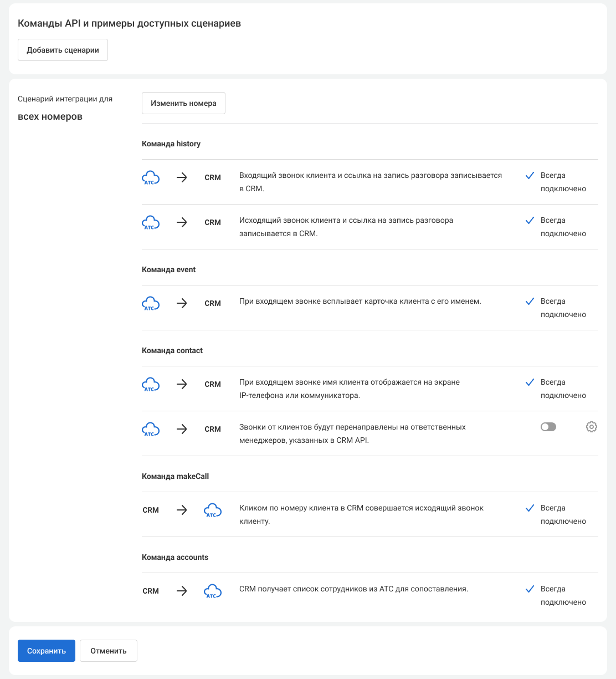Click the checkmark for the incoming call history scenario

click(530, 176)
